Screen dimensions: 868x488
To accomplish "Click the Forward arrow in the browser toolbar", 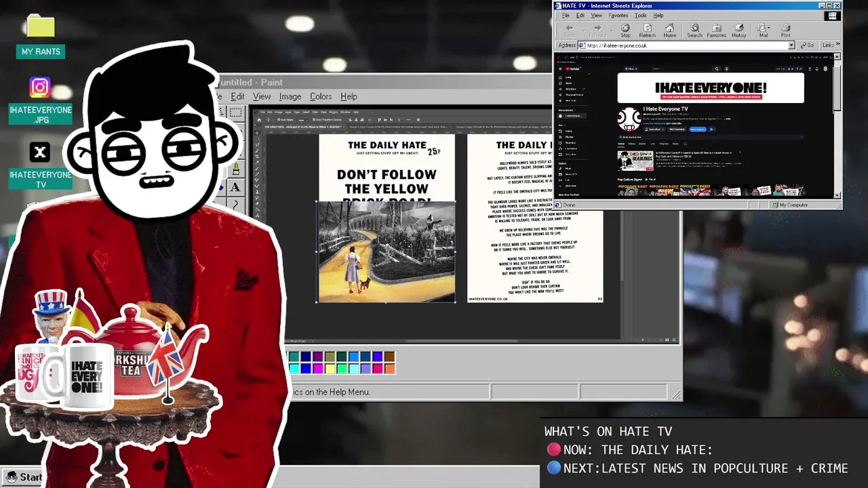I will click(597, 30).
